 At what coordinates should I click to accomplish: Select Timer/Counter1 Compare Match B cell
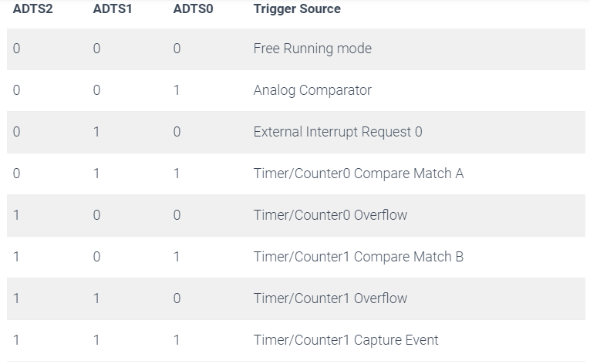(x=358, y=257)
